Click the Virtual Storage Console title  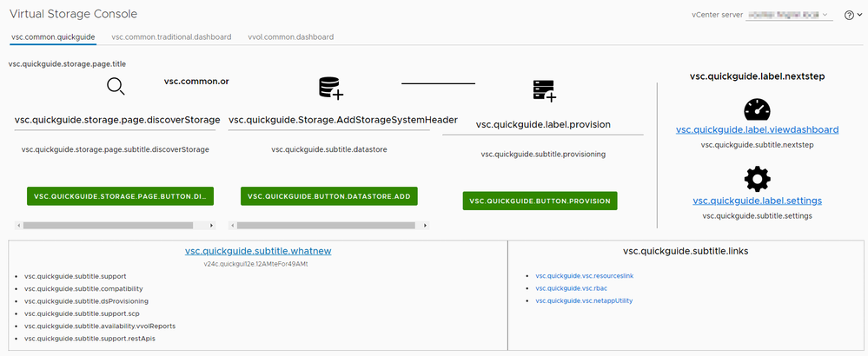click(74, 14)
